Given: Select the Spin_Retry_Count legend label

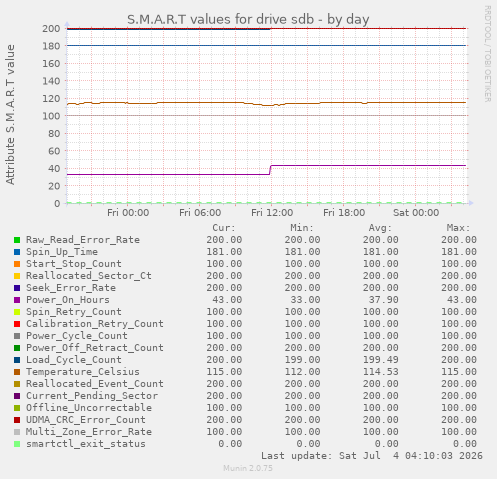Looking at the screenshot, I should 74,312.
